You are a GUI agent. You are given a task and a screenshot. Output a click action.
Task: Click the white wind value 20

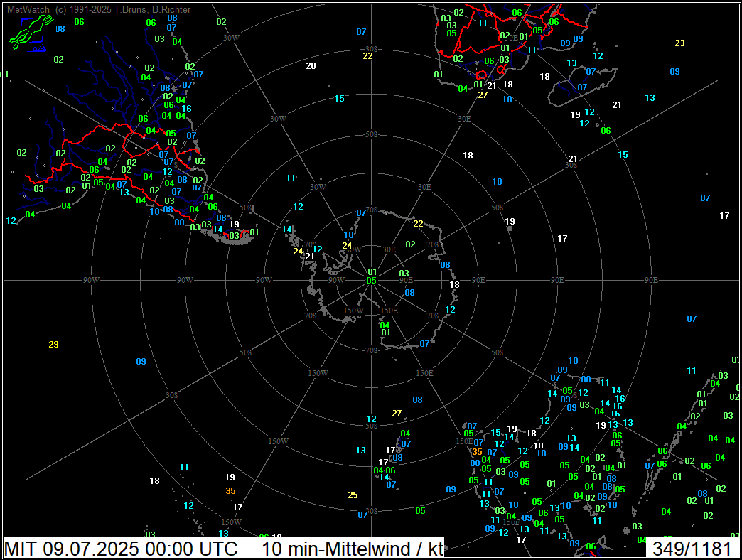[x=311, y=66]
